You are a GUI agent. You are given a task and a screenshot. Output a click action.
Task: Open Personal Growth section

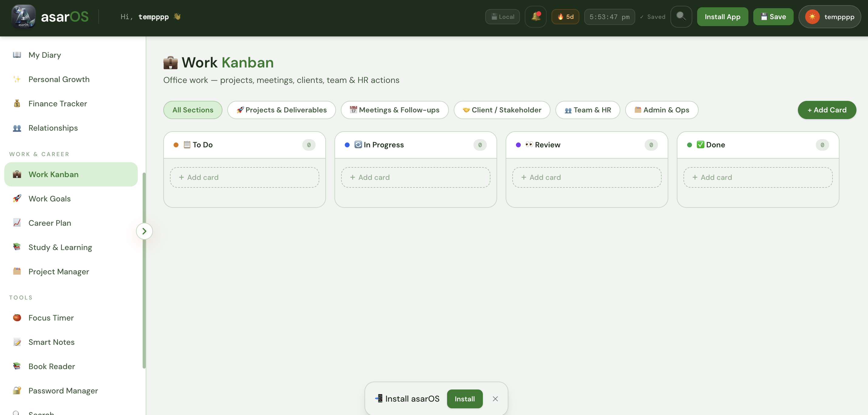pyautogui.click(x=71, y=79)
